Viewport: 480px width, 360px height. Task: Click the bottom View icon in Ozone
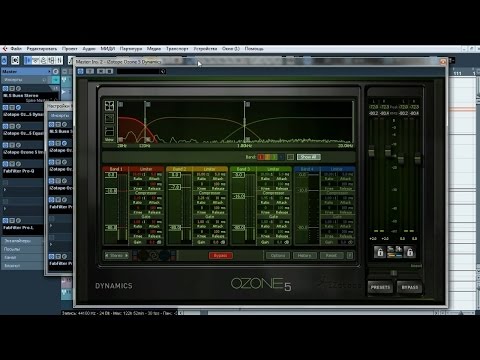pos(109,131)
